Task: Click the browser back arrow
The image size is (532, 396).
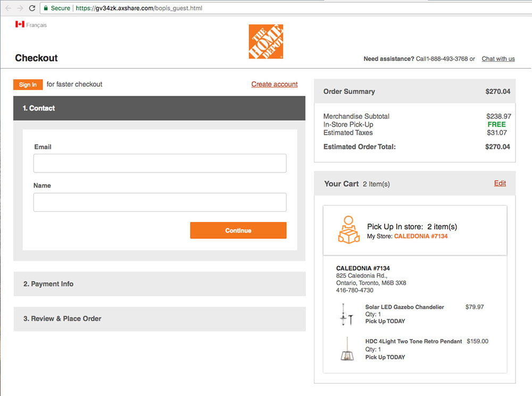Action: point(7,8)
